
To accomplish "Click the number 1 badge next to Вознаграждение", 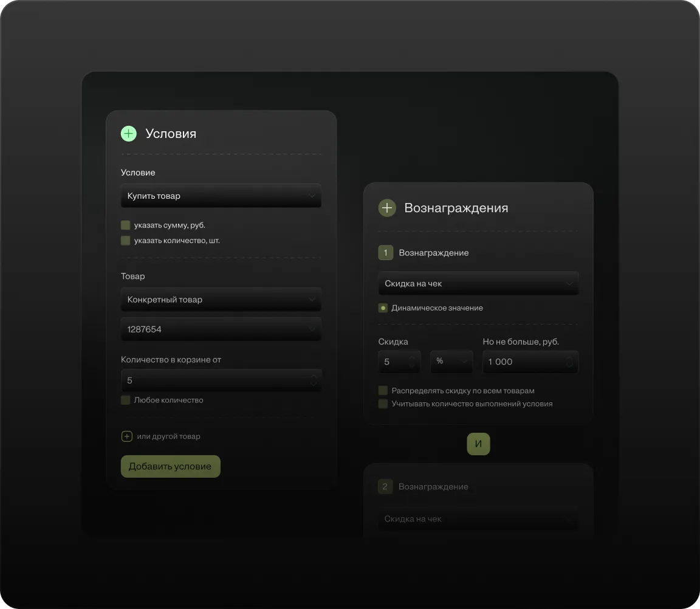I will pyautogui.click(x=385, y=253).
